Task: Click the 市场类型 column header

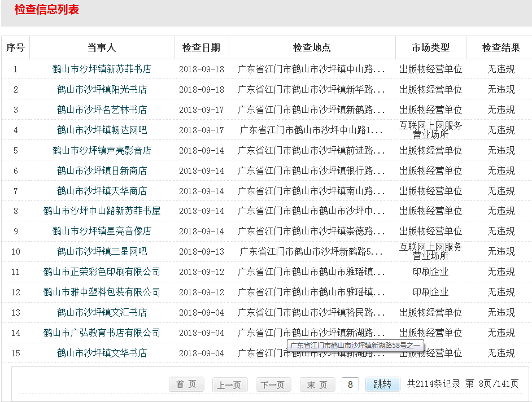Action: 430,48
